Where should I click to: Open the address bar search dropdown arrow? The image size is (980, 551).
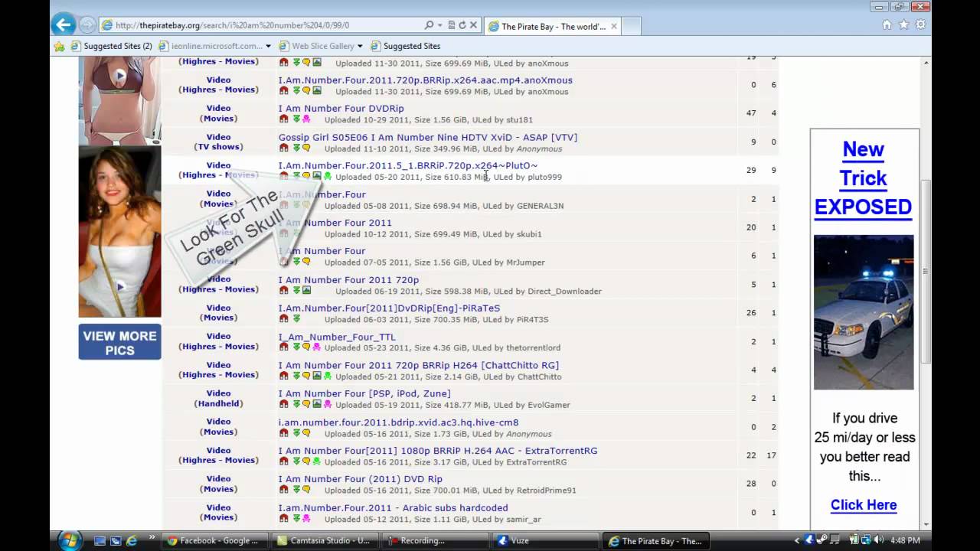pos(439,25)
